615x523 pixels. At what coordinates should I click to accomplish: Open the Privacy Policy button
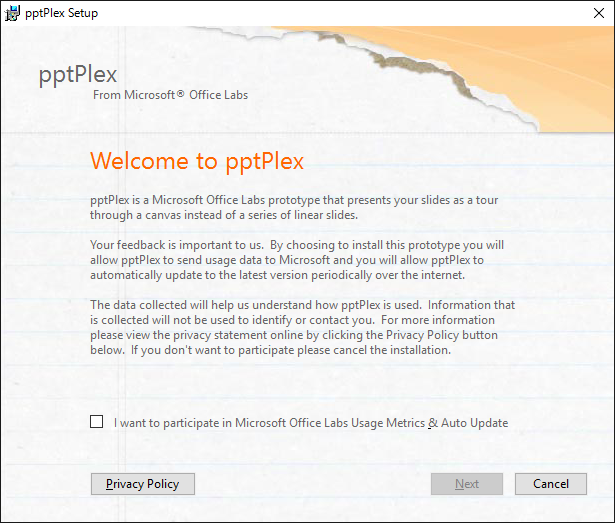point(142,484)
